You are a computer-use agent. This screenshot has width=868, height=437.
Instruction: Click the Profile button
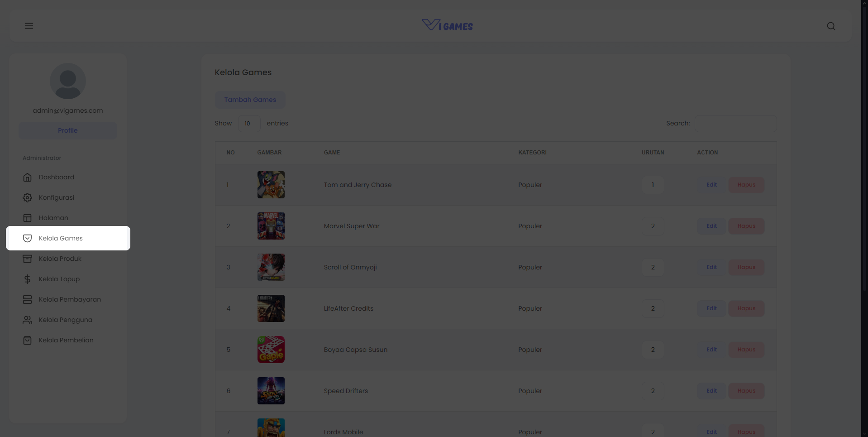pyautogui.click(x=68, y=130)
